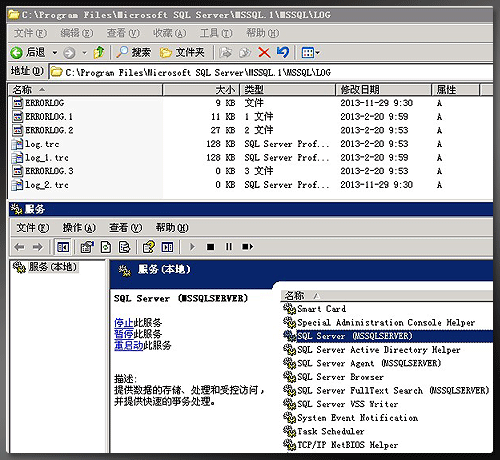Click the Refresh toolbar icon in Services

(x=106, y=247)
